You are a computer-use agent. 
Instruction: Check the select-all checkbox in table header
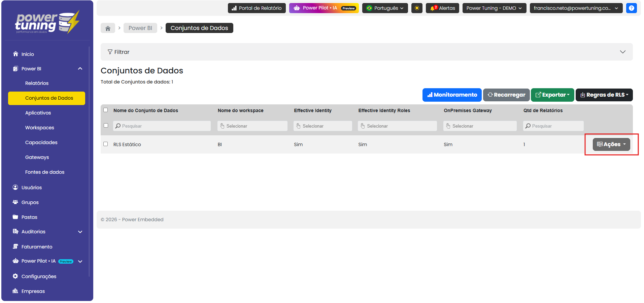106,110
